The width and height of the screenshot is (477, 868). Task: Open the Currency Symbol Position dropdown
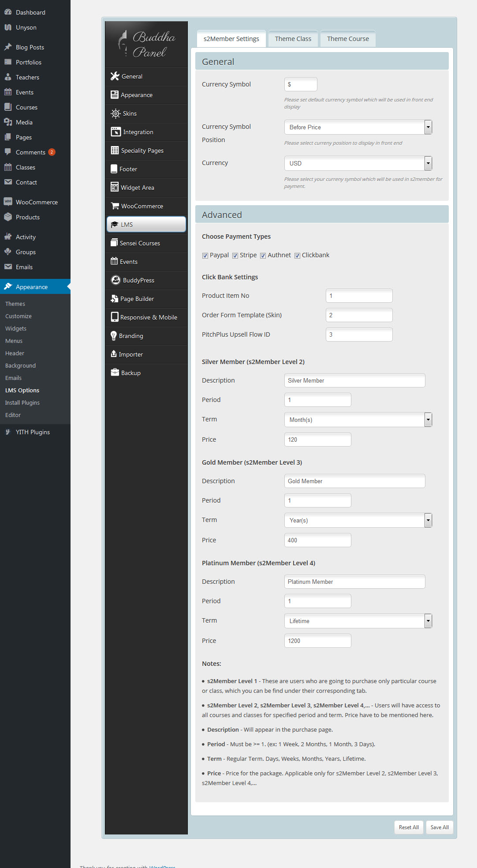click(x=358, y=127)
